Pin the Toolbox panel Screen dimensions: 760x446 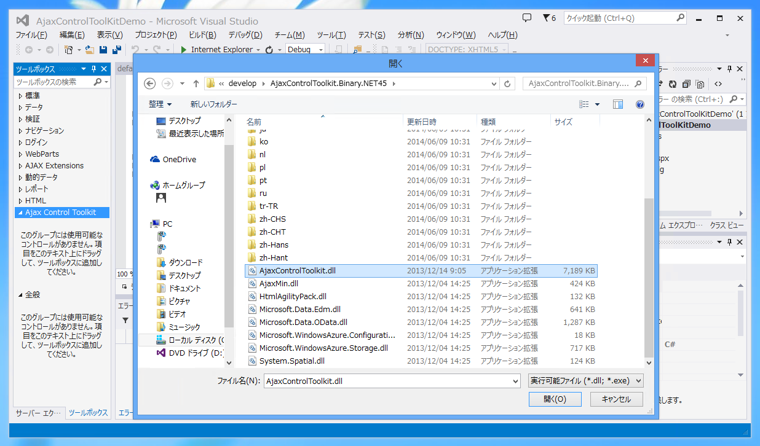[x=94, y=69]
